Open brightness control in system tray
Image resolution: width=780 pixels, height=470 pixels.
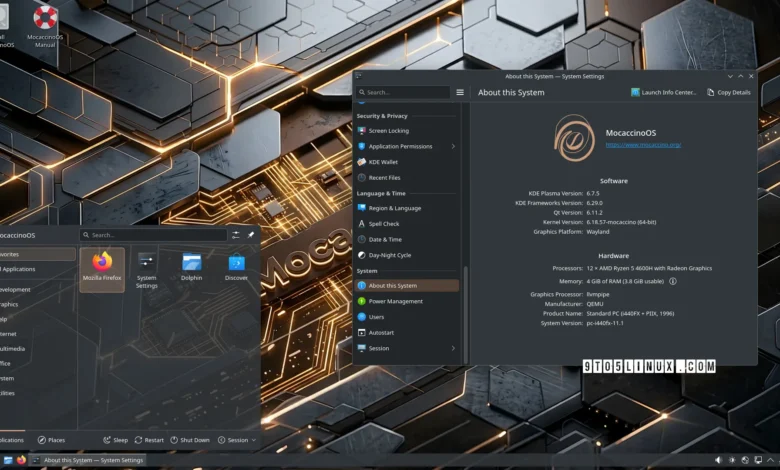[732, 460]
